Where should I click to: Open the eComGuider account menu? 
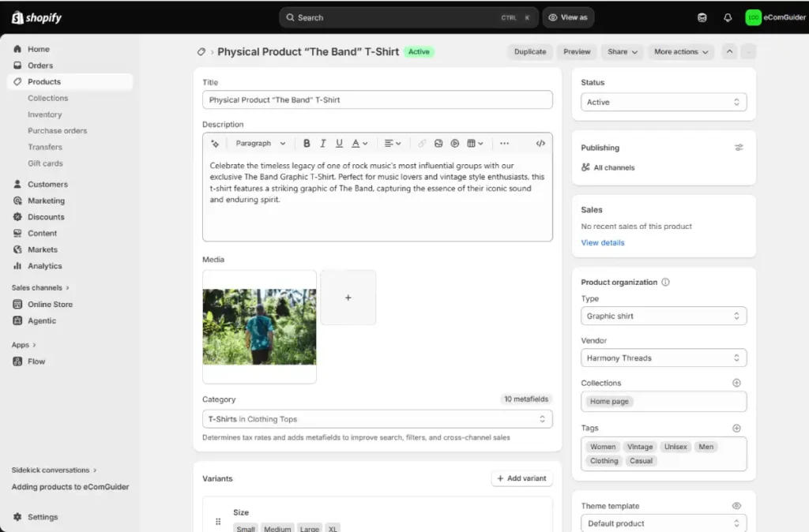(x=776, y=17)
